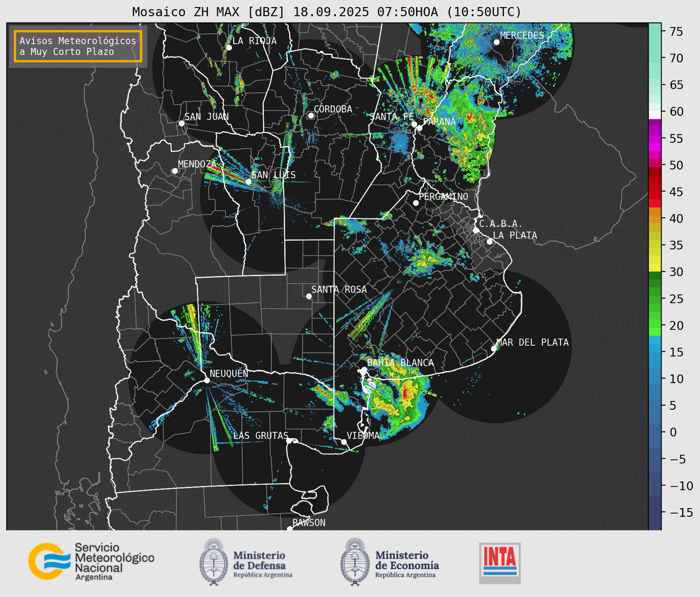Viewport: 700px width, 597px height.
Task: Select the C.A.B.A. city marker
Action: coord(476,230)
